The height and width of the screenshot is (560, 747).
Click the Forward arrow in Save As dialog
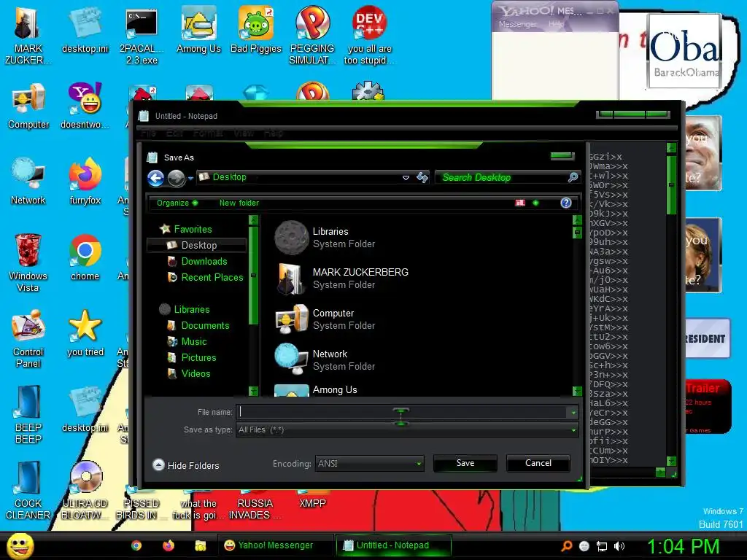[176, 178]
